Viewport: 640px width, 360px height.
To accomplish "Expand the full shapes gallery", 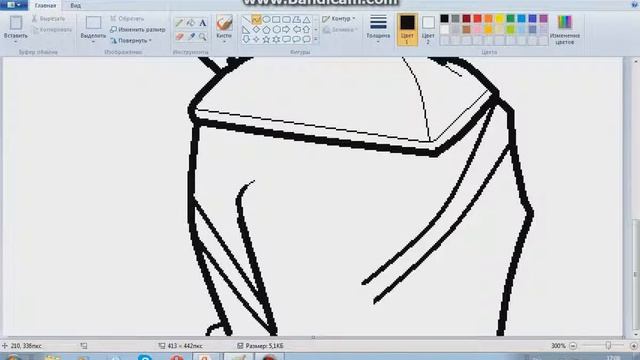I will [x=316, y=39].
